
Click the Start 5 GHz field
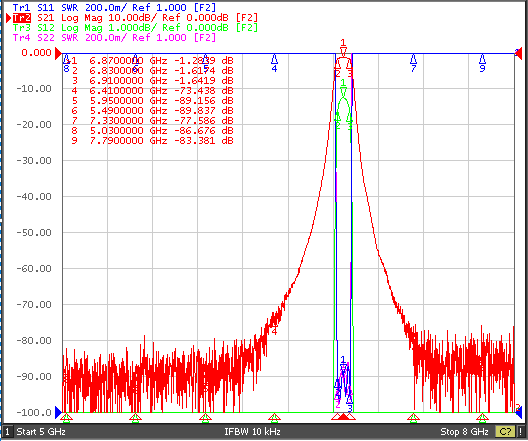[41, 432]
